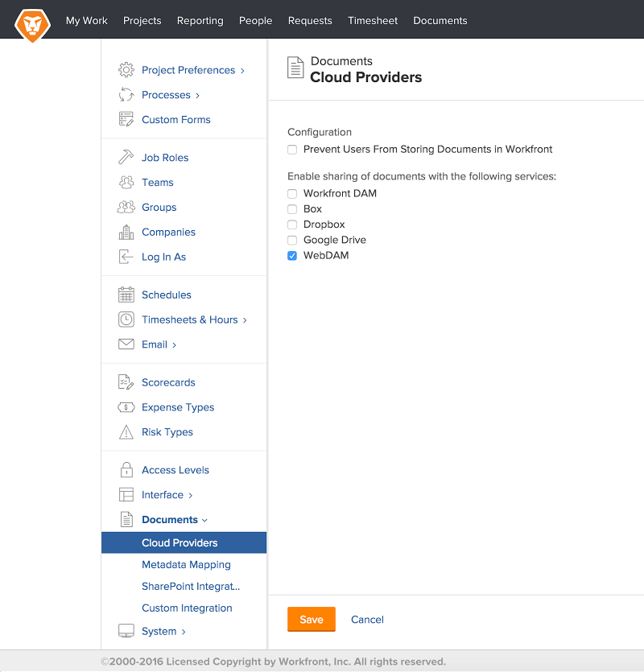Enable Prevent Users From Storing Documents checkbox
The width and height of the screenshot is (644, 672).
(292, 150)
